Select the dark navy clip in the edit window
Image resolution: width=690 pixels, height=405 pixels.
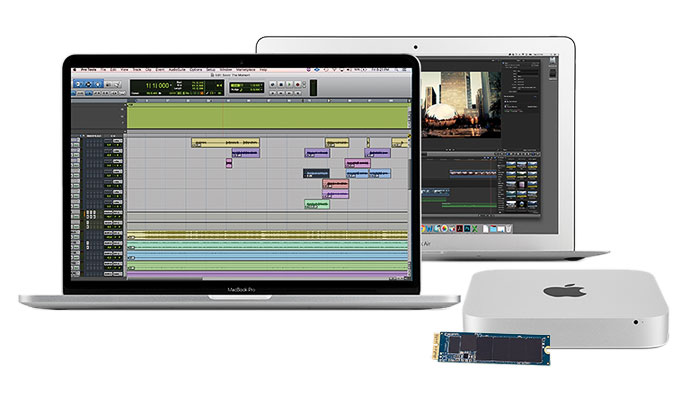pos(316,173)
